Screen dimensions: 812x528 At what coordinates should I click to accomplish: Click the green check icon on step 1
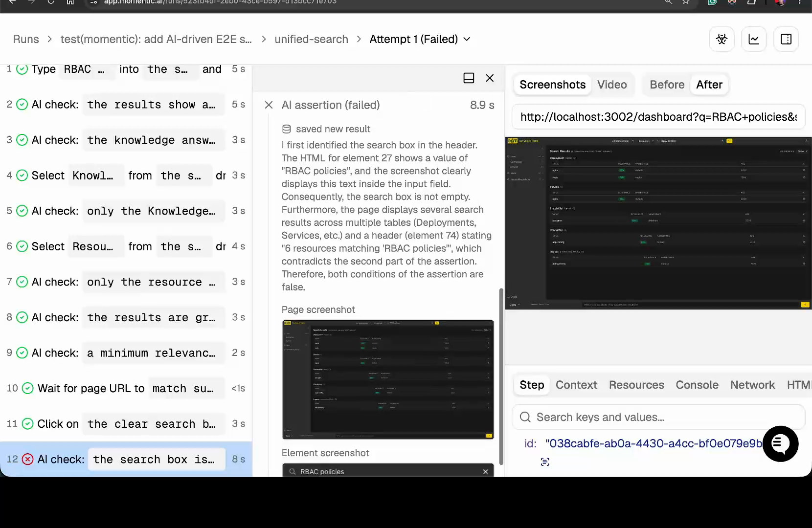pos(22,69)
